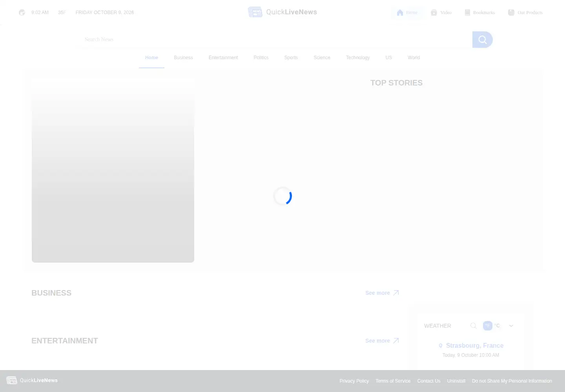The image size is (565, 392).
Task: Select the Science category tab
Action: tap(322, 58)
